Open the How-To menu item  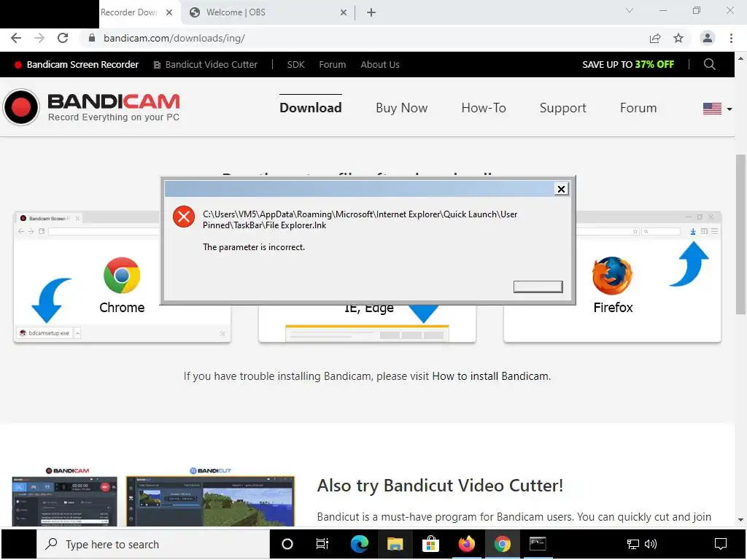484,108
